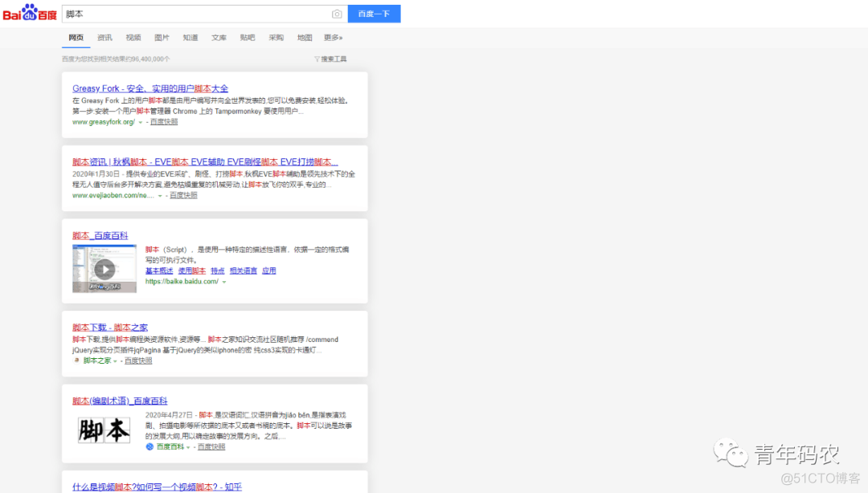This screenshot has height=493, width=868.
Task: Open the Greasy Fork result title
Action: pyautogui.click(x=150, y=88)
